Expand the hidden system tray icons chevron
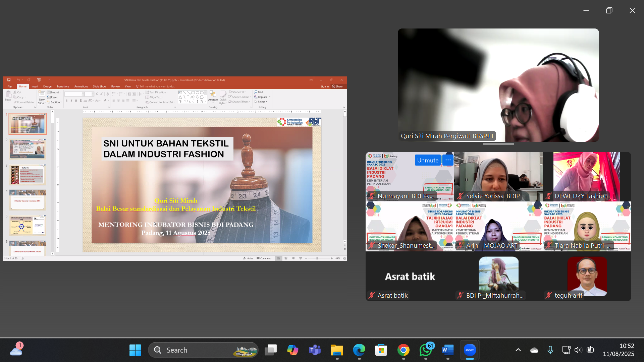Viewport: 644px width, 362px height. [518, 350]
